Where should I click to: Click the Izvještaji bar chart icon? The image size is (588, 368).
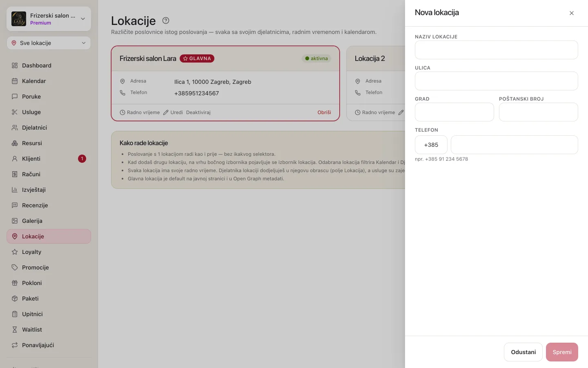(15, 190)
